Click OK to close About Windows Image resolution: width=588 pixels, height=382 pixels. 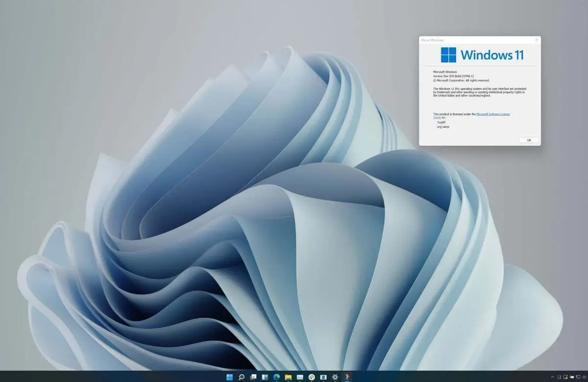[528, 140]
